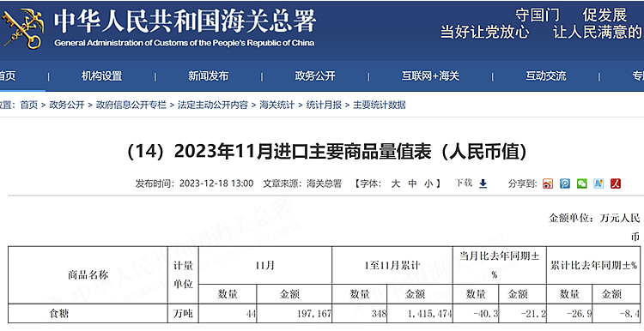The image size is (644, 331).
Task: Go to 主要统计数据 in breadcrumb
Action: coord(379,105)
